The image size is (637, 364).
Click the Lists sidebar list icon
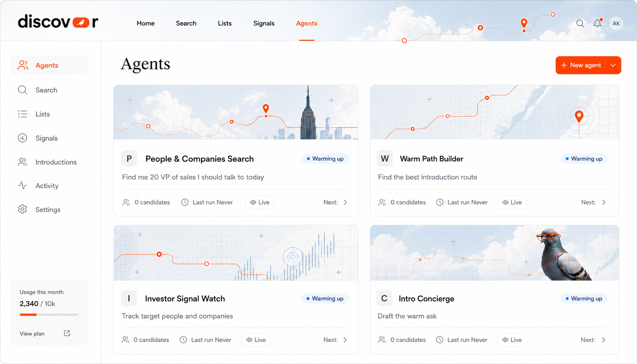23,114
